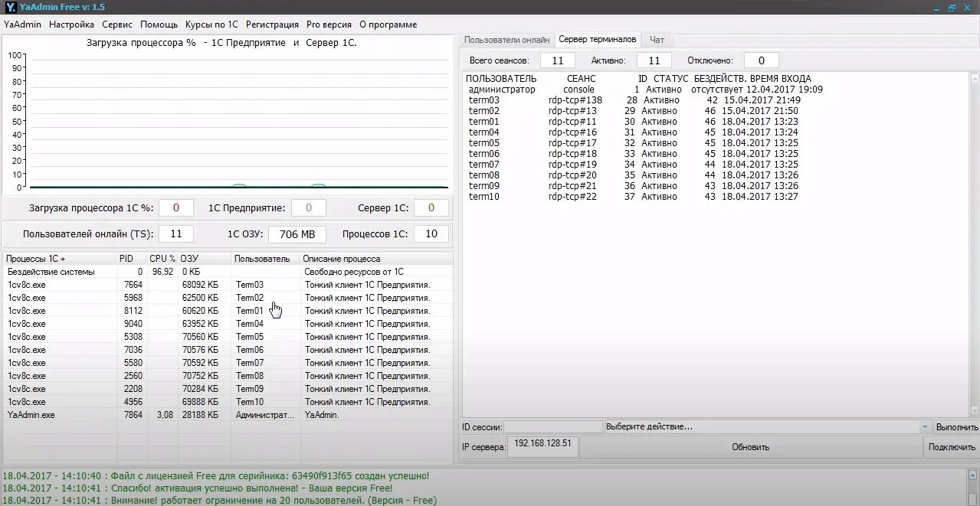The height and width of the screenshot is (506, 980).
Task: Click the 1С Предприятие load value box
Action: [x=309, y=208]
